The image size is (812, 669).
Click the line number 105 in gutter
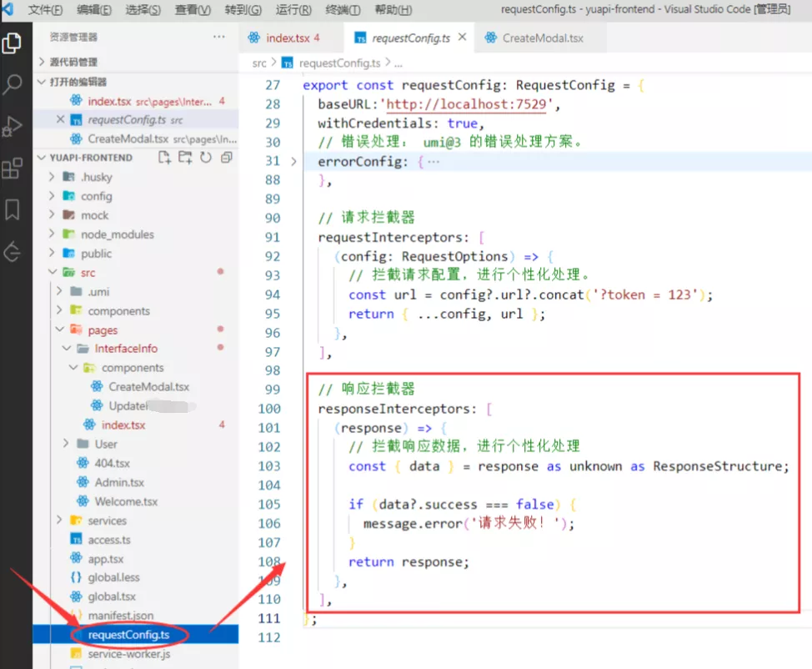(x=269, y=504)
